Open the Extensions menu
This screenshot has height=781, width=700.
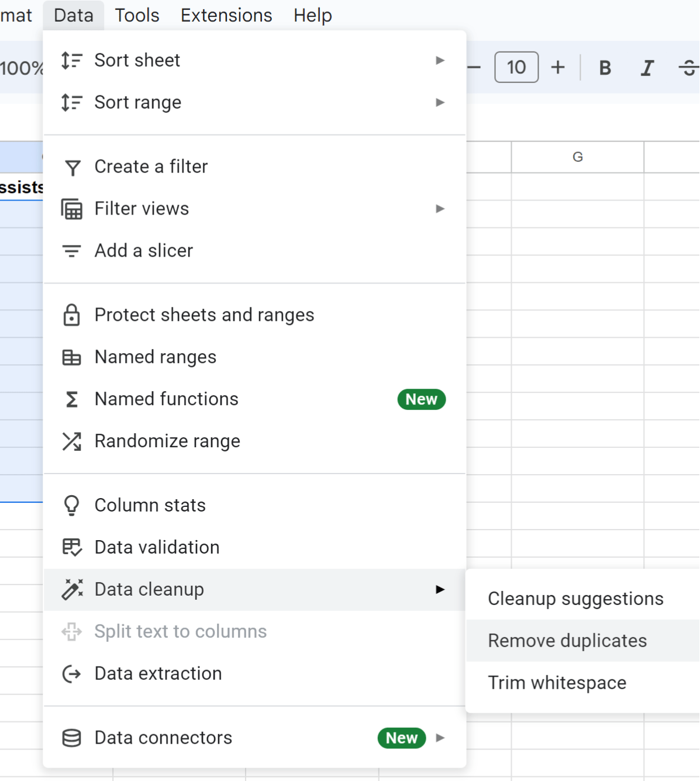[226, 15]
